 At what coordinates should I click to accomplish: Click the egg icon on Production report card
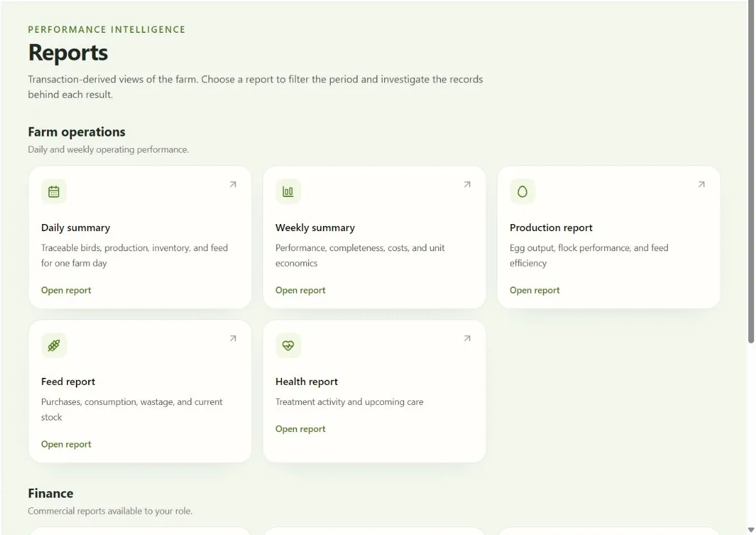coord(522,191)
